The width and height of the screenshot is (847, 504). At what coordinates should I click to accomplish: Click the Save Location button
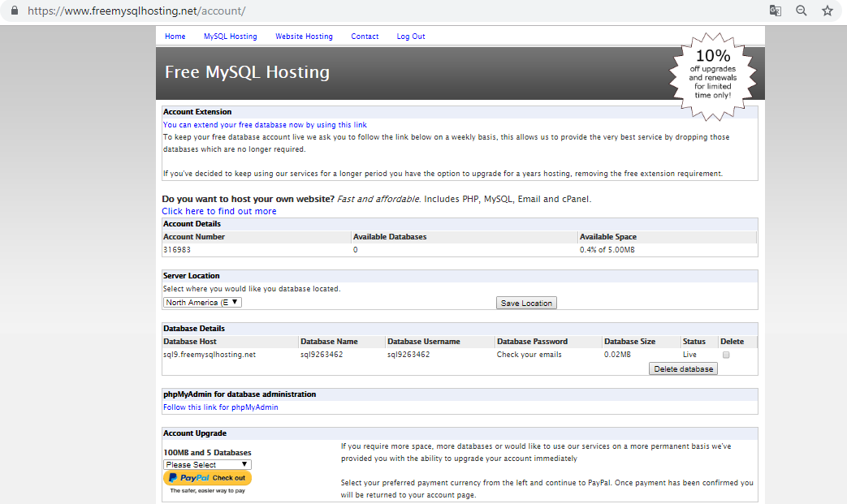[x=526, y=303]
